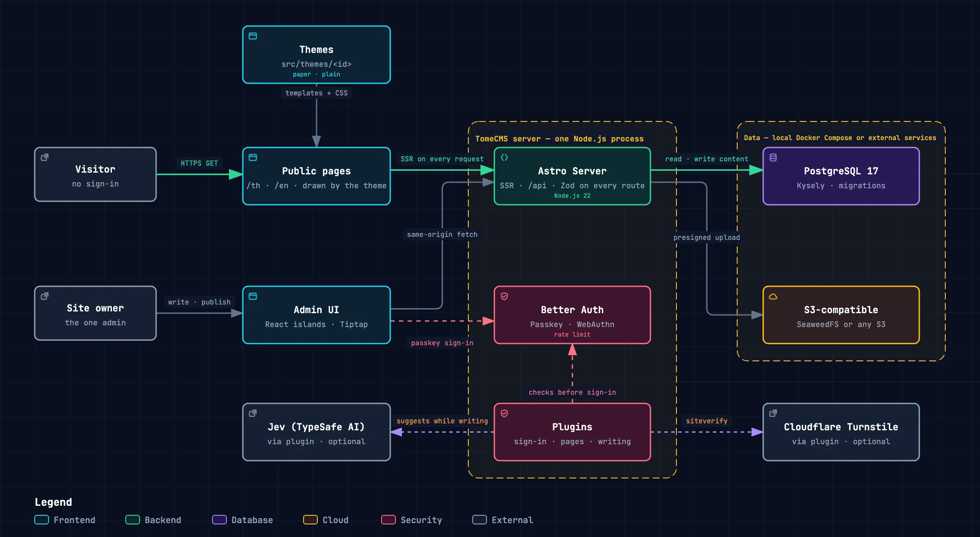Select the Admin UI node title
Image resolution: width=980 pixels, height=537 pixels.
point(317,310)
